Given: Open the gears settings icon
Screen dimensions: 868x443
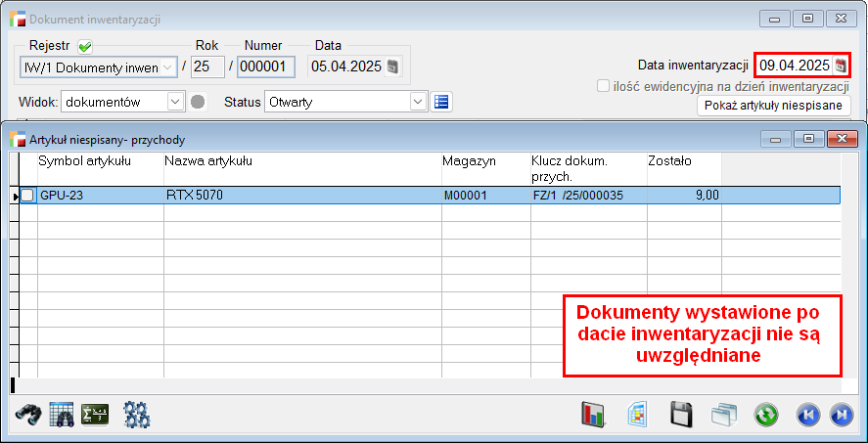Looking at the screenshot, I should click(x=136, y=414).
